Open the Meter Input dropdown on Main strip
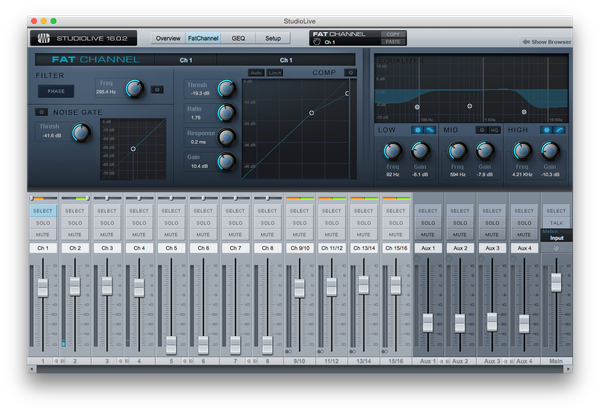Image resolution: width=600 pixels, height=412 pixels. pyautogui.click(x=556, y=235)
